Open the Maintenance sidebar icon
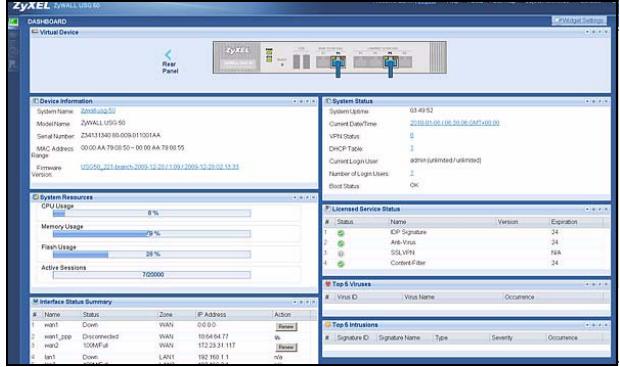The width and height of the screenshot is (620, 367). point(13,64)
